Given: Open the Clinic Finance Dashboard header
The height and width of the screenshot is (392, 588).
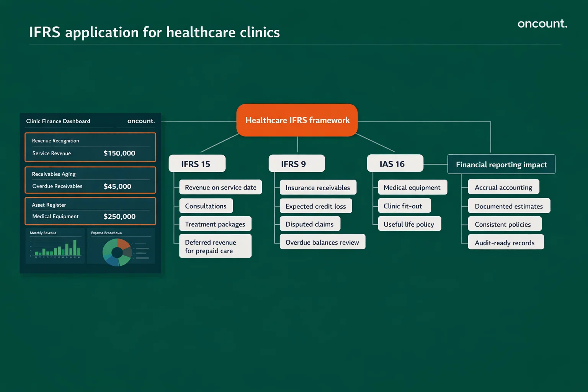Looking at the screenshot, I should coord(57,121).
